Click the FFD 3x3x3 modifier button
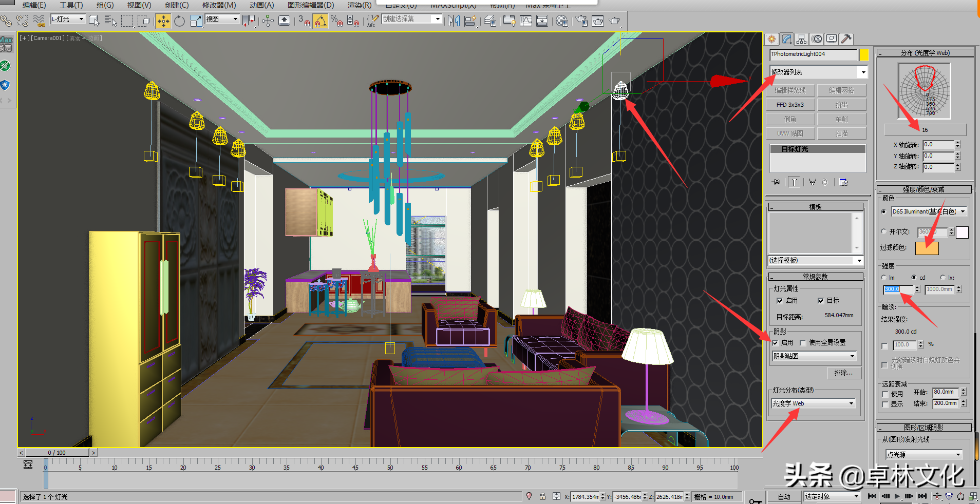Screen dimensions: 980x504 coord(790,105)
